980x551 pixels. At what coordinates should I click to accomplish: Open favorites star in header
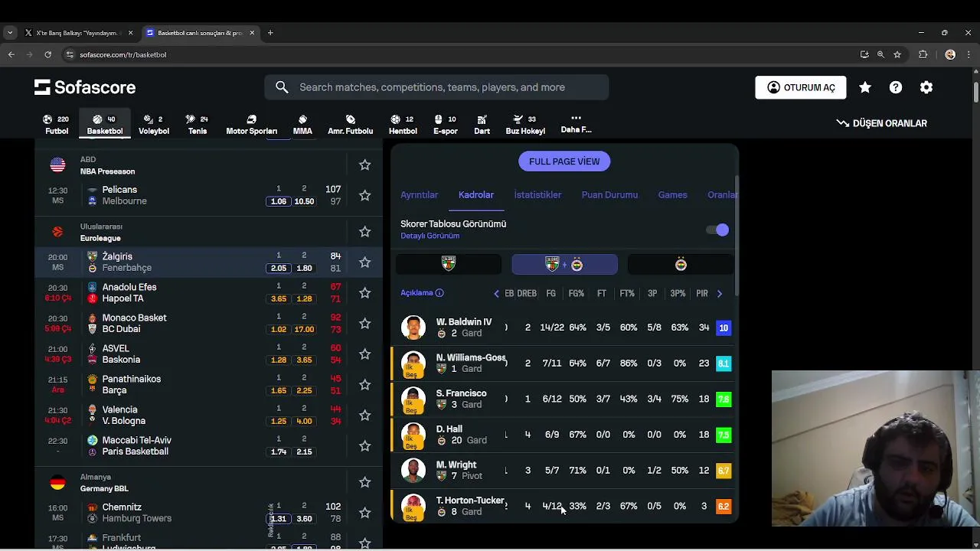[x=865, y=87]
